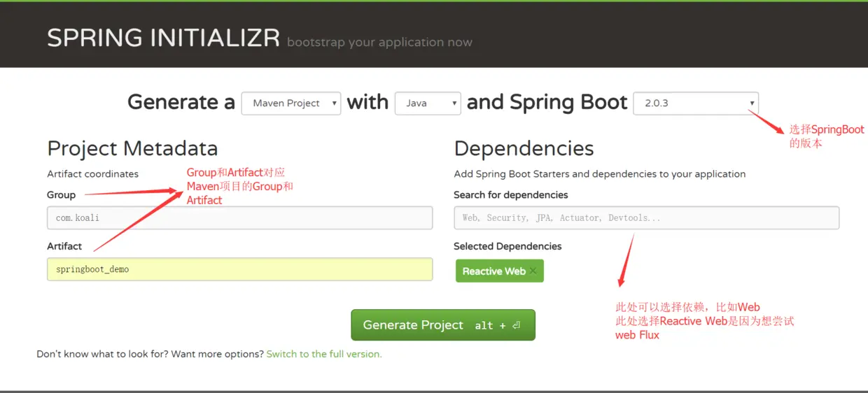Click the bootstrap your application now tagline

[379, 42]
